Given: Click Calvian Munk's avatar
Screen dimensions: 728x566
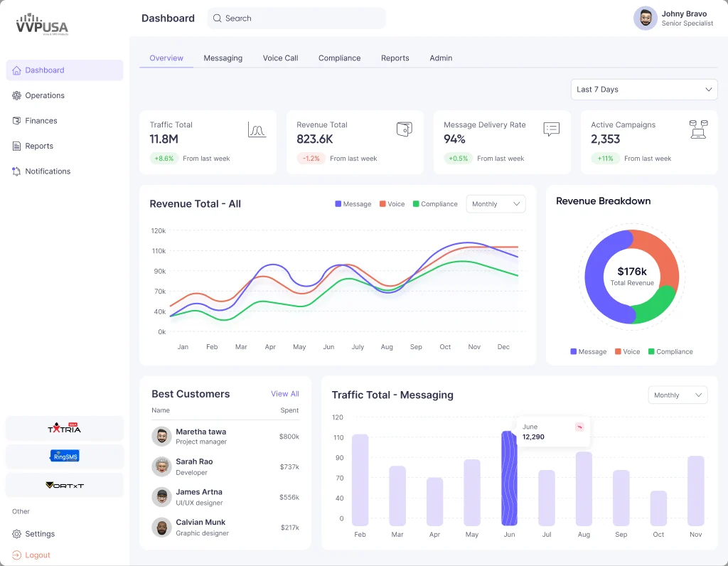Looking at the screenshot, I should [161, 528].
